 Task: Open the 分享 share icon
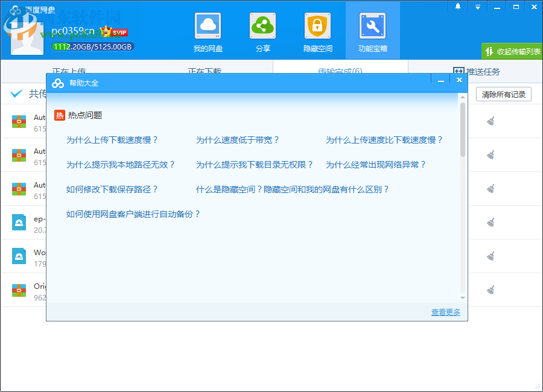[263, 26]
